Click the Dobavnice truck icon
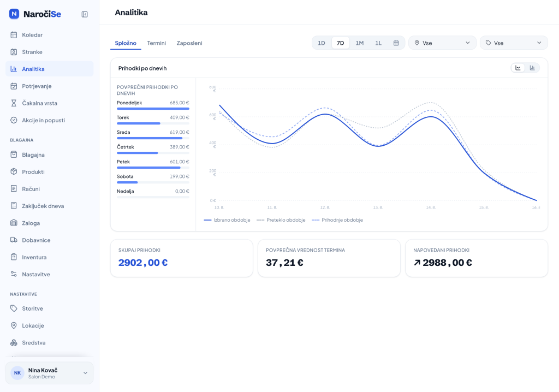 coord(14,240)
